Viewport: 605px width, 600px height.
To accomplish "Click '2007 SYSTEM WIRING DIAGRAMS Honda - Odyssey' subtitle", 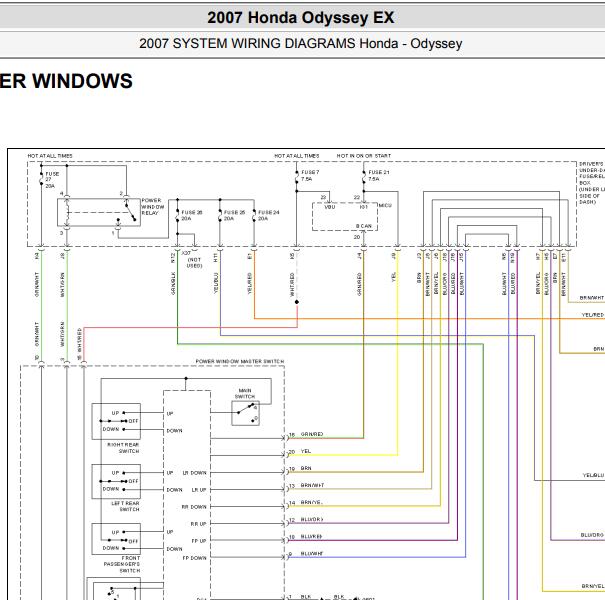I will coord(301,43).
